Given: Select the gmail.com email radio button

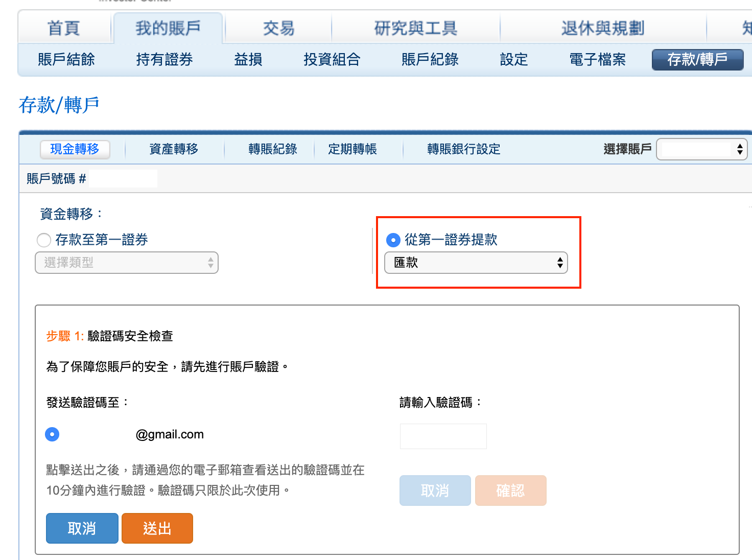Looking at the screenshot, I should tap(52, 434).
